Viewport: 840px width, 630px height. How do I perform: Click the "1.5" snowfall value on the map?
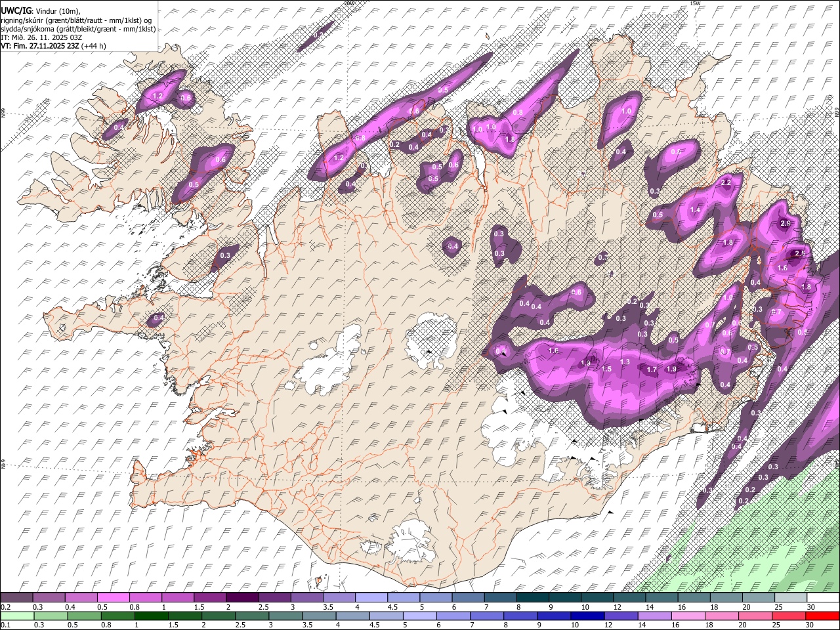pos(606,369)
